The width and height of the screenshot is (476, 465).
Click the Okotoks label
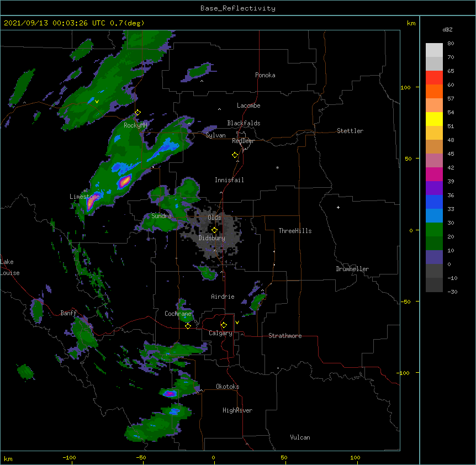[228, 387]
